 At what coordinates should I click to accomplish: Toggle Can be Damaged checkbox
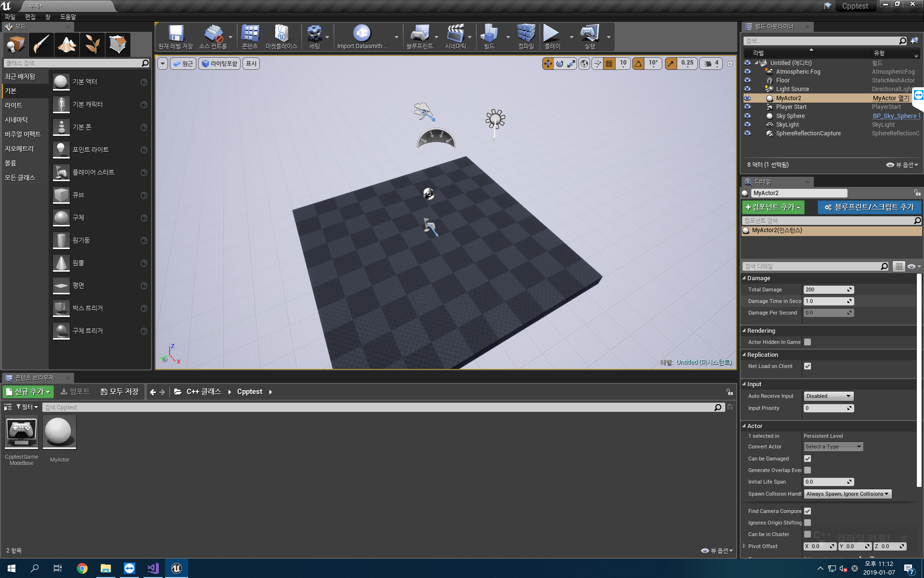click(x=808, y=459)
